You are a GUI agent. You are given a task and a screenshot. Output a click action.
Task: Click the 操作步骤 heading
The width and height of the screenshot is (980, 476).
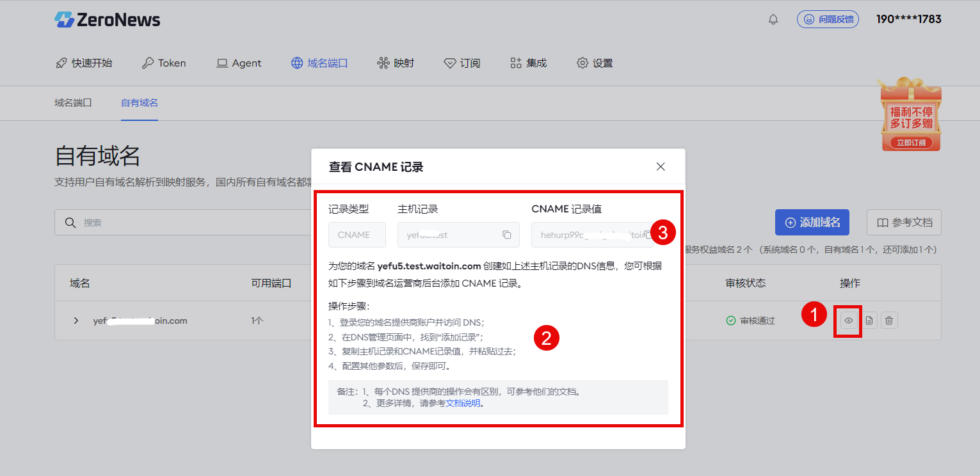coord(349,306)
